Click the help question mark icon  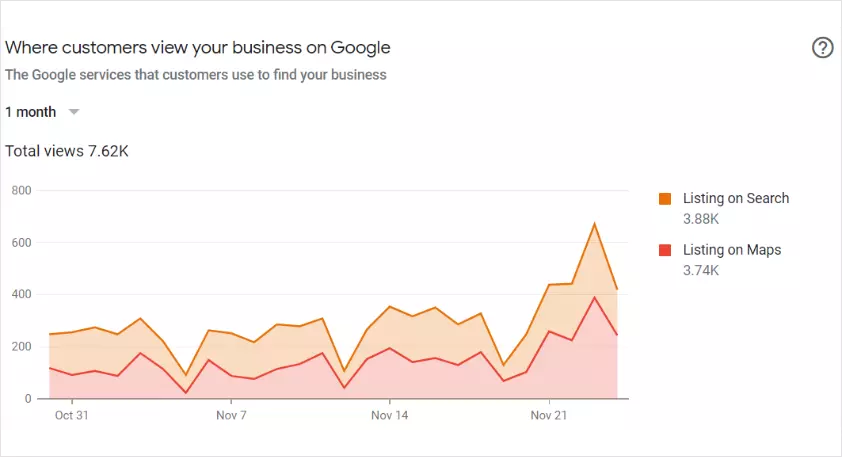pos(822,48)
